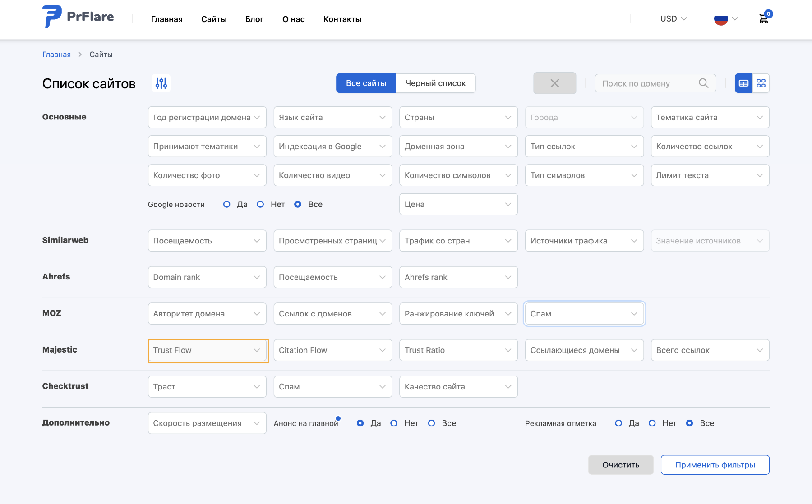Select Все for Google новости
The image size is (812, 504).
point(298,204)
